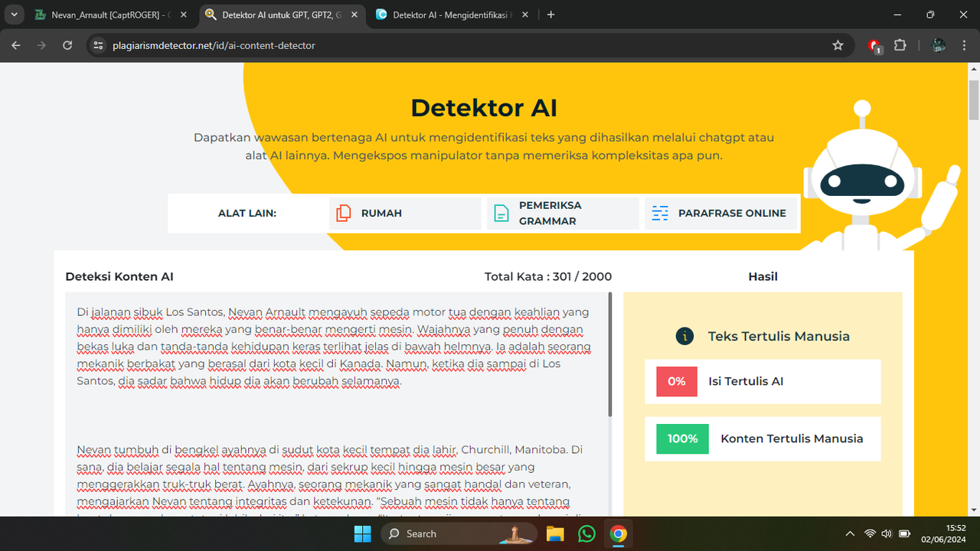Open the volume speaker tray icon
Image resolution: width=980 pixels, height=551 pixels.
[887, 533]
